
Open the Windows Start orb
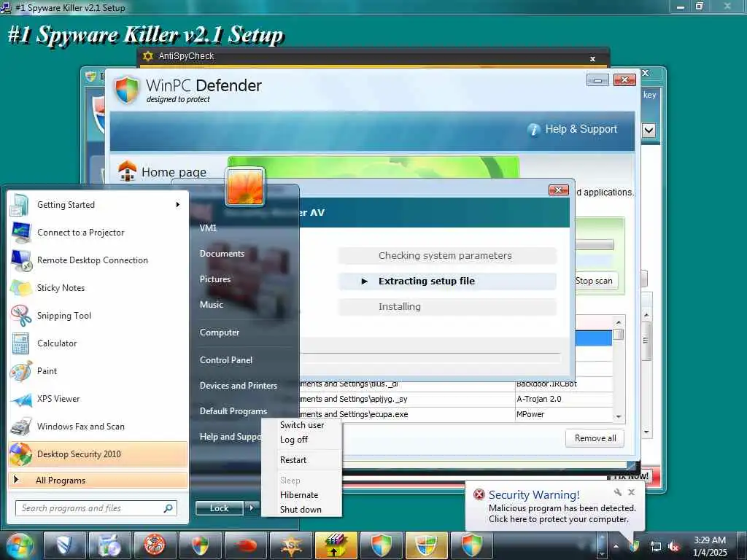point(19,545)
